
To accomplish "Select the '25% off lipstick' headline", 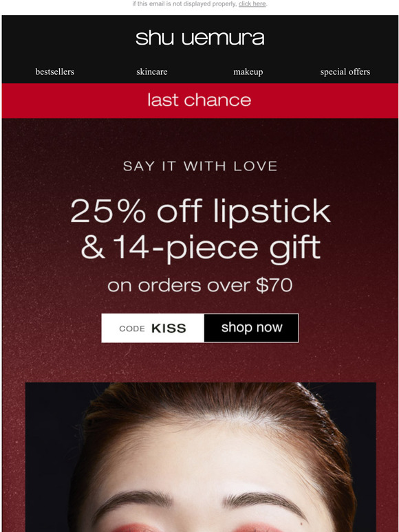I will coord(200,212).
